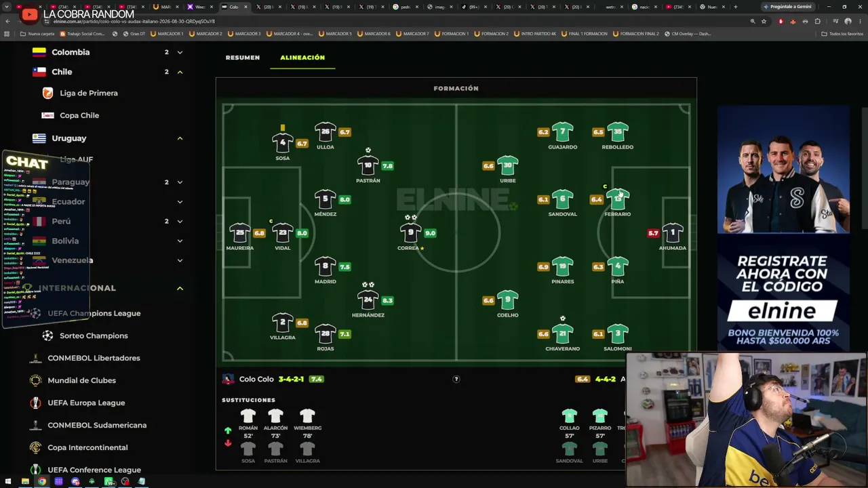Image resolution: width=868 pixels, height=488 pixels.
Task: Click Sandoval's green number 6 shirt
Action: [x=563, y=199]
